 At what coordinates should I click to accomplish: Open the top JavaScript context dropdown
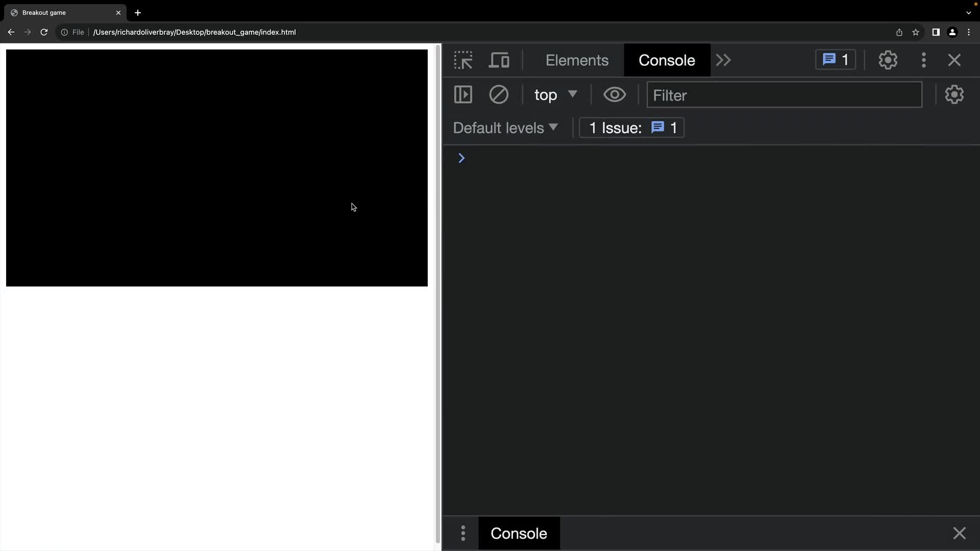555,95
